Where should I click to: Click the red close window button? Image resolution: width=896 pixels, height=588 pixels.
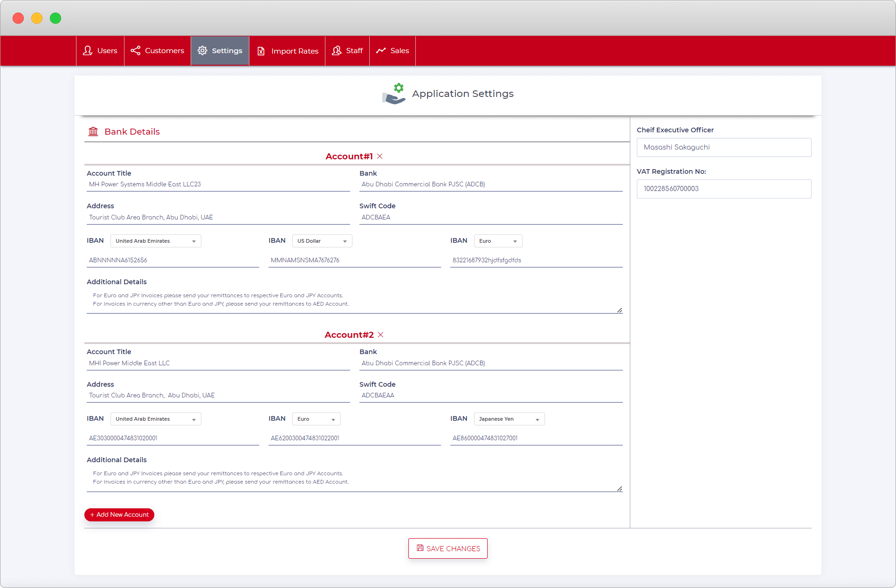tap(18, 18)
